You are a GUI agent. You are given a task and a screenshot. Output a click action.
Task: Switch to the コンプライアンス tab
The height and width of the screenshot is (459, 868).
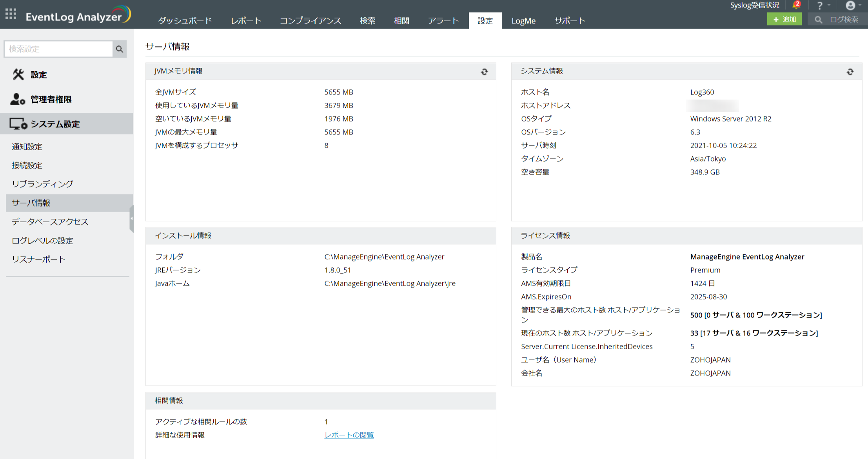(311, 20)
